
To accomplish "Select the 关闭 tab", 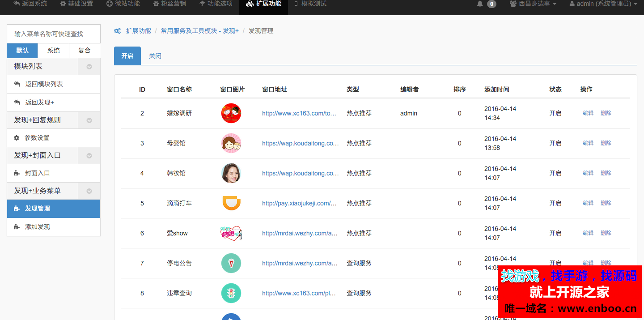I will 155,56.
